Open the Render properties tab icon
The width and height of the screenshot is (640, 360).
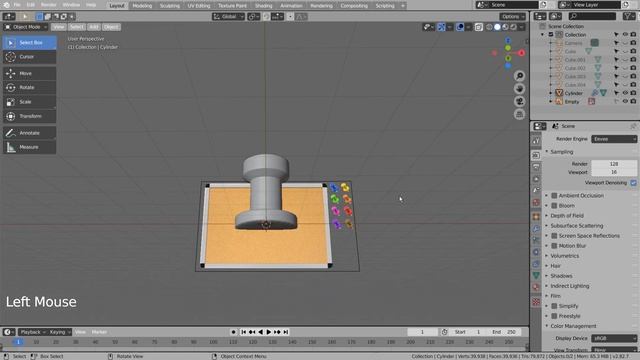point(536,155)
